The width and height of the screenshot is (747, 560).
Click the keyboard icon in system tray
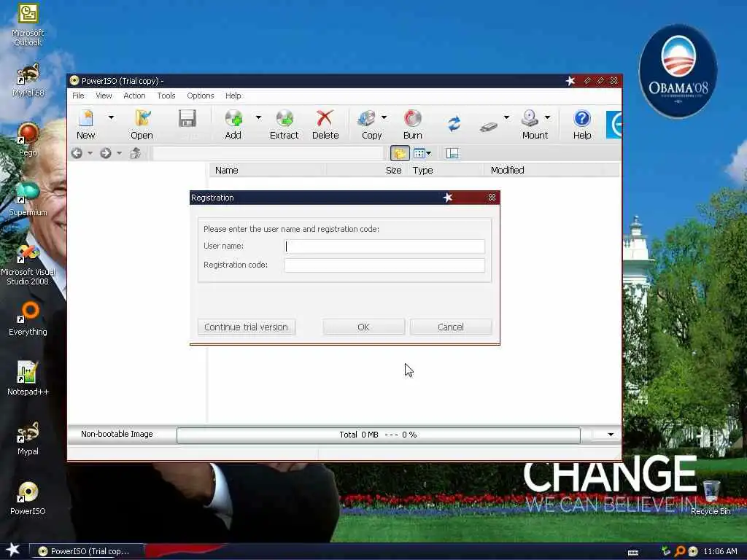click(633, 553)
